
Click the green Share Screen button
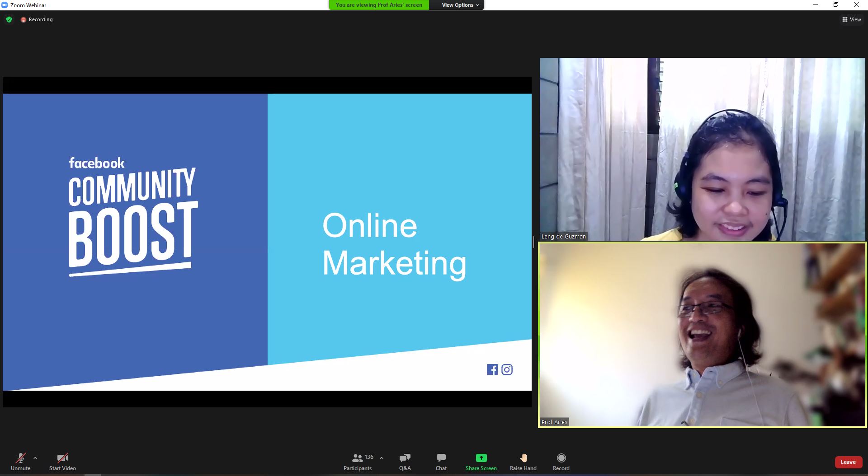point(481,462)
